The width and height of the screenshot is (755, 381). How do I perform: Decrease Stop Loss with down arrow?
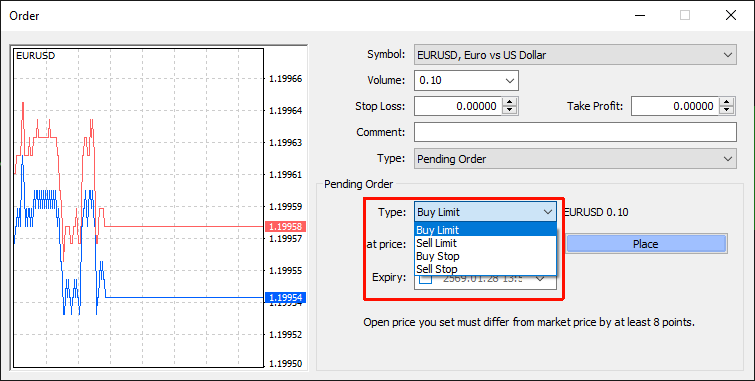click(510, 110)
